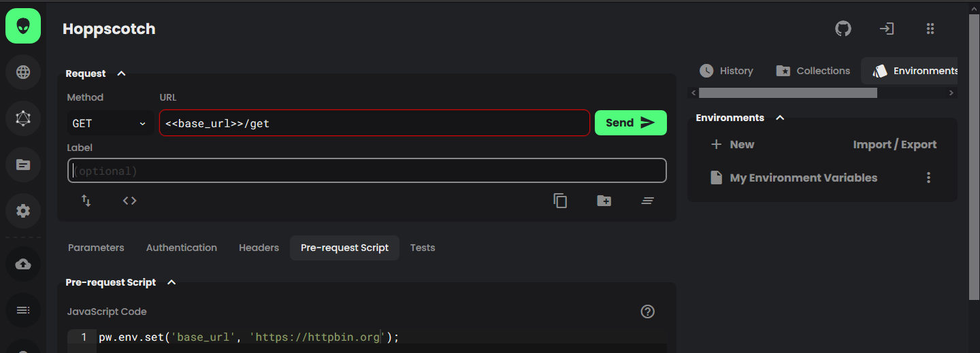Switch to the Parameters tab
The height and width of the screenshot is (353, 980).
coord(96,248)
